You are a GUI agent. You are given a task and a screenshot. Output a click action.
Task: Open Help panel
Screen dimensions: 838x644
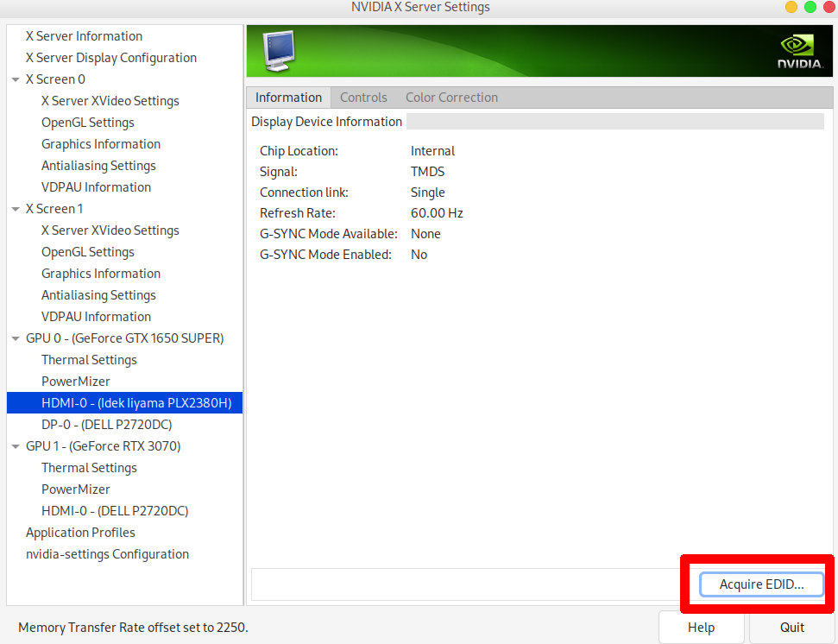coord(701,628)
